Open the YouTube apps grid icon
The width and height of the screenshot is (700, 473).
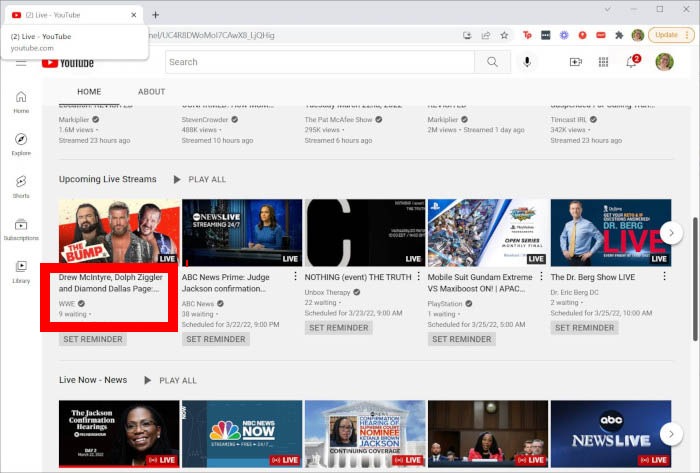tap(603, 62)
